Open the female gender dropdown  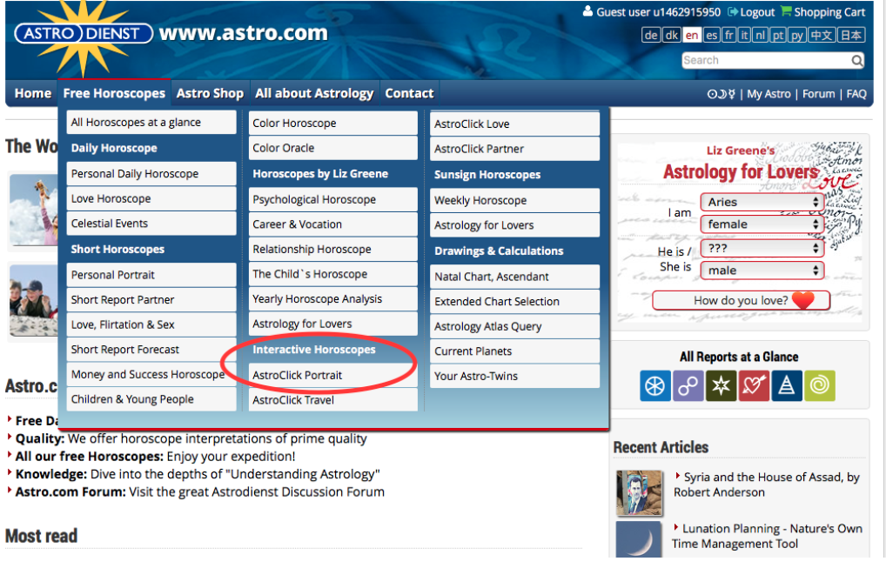click(762, 224)
